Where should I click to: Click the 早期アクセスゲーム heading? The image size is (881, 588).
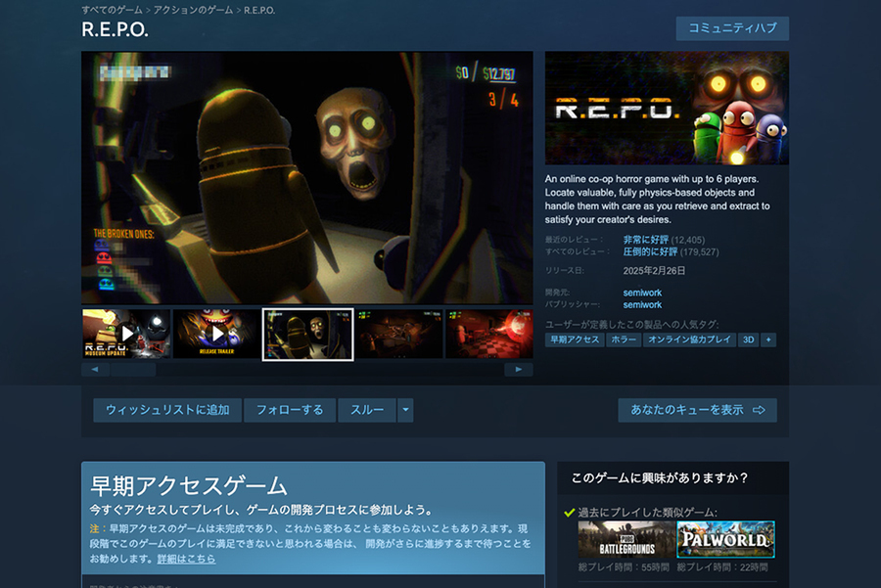click(x=189, y=486)
